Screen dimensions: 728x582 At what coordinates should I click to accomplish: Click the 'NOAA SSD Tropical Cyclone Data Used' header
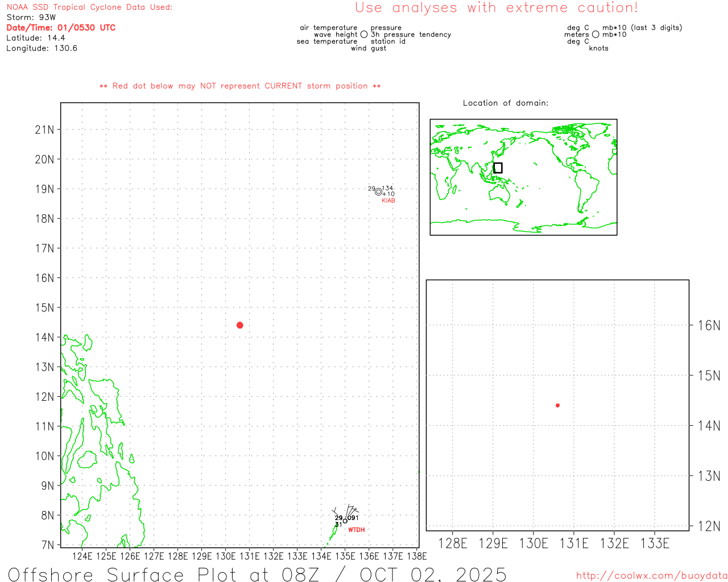89,7
